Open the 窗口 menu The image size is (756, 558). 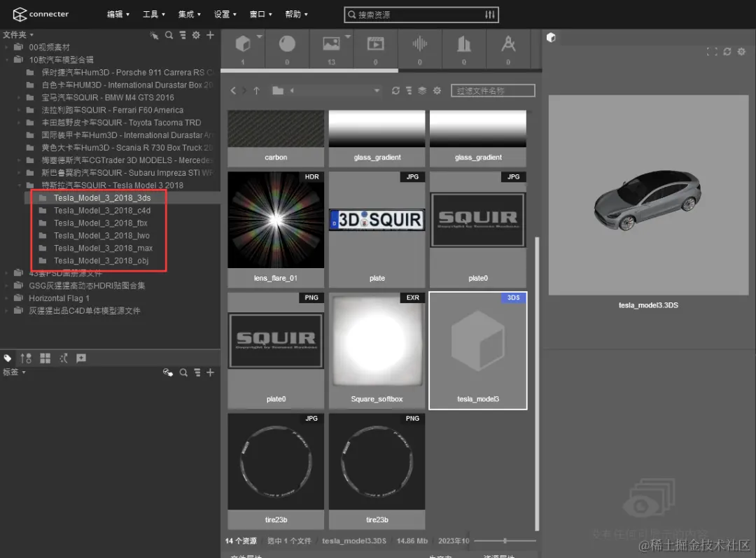[261, 15]
